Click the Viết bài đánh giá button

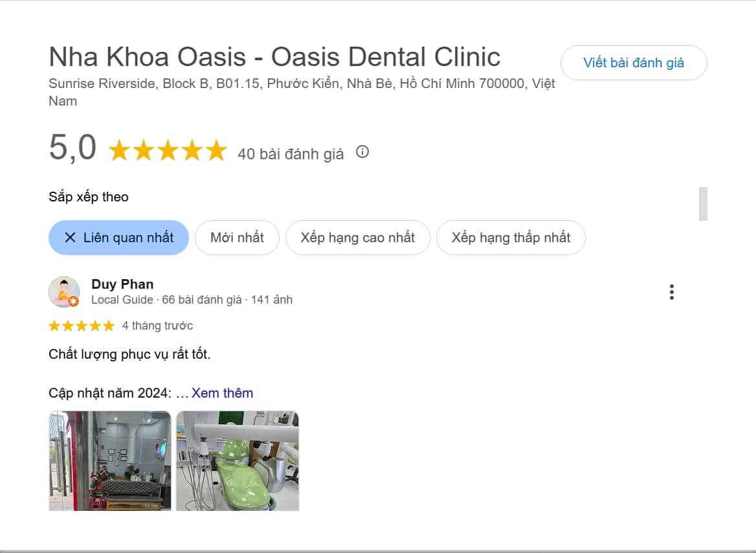click(x=634, y=63)
